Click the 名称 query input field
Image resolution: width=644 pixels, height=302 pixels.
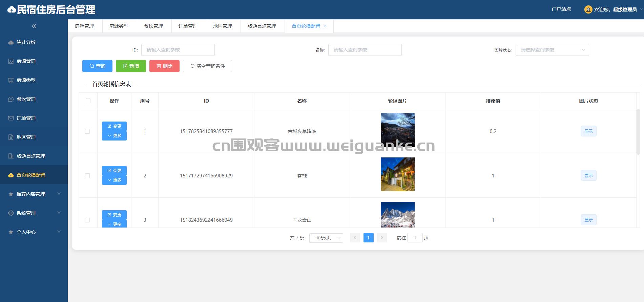[365, 50]
